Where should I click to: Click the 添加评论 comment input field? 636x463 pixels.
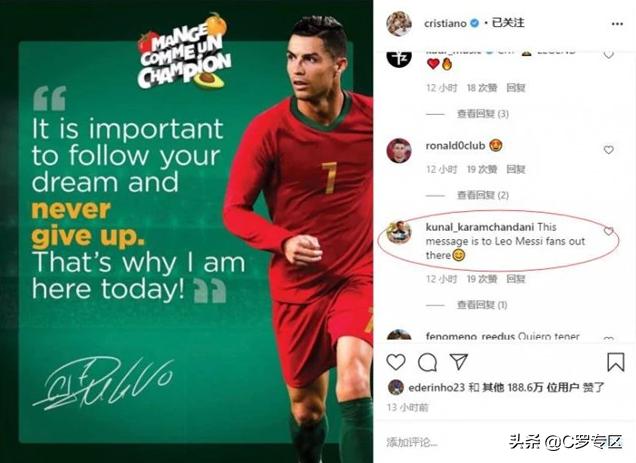(x=442, y=442)
